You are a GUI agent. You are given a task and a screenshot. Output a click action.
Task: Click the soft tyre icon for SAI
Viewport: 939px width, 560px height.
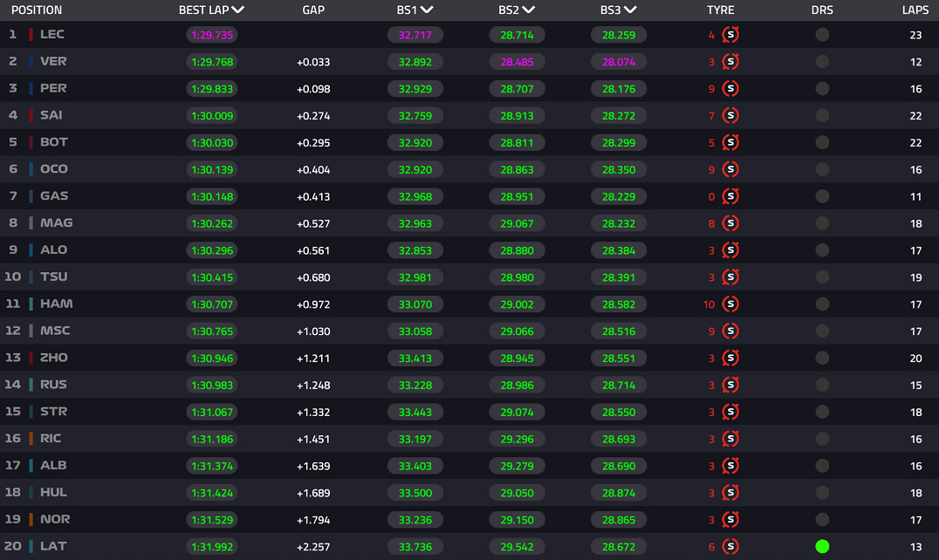tap(731, 115)
